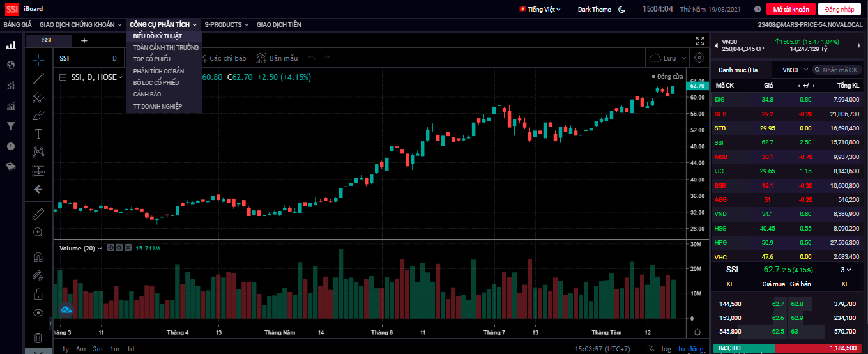Toggle the dark theme moon icon
Viewport: 868px width, 354px height.
(621, 9)
